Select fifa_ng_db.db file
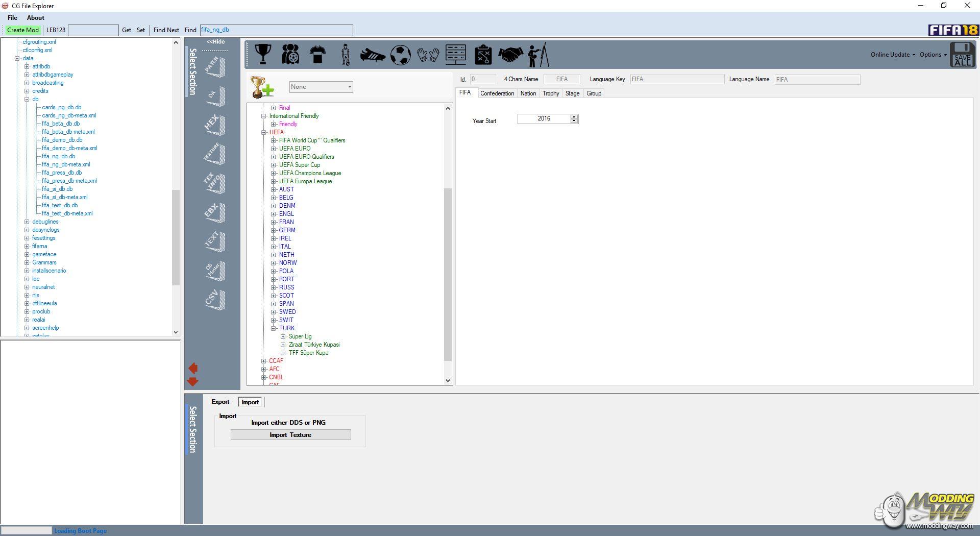This screenshot has width=980, height=536. coord(59,156)
